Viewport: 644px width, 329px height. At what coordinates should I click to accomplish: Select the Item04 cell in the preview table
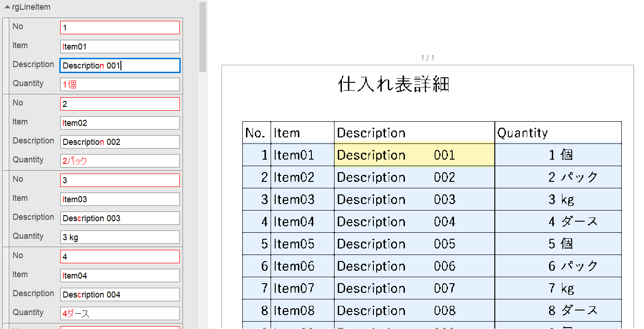tap(303, 222)
